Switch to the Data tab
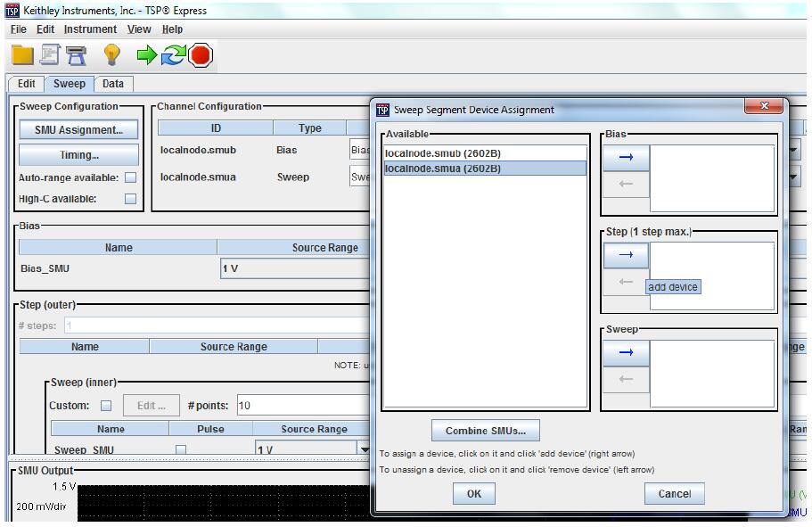This screenshot has width=812, height=527. pyautogui.click(x=113, y=84)
